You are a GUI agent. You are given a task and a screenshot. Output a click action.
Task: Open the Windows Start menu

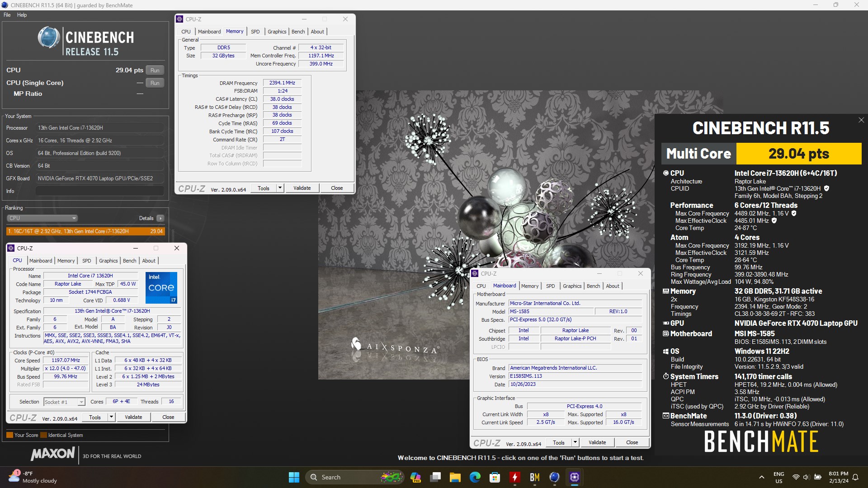pos(294,477)
